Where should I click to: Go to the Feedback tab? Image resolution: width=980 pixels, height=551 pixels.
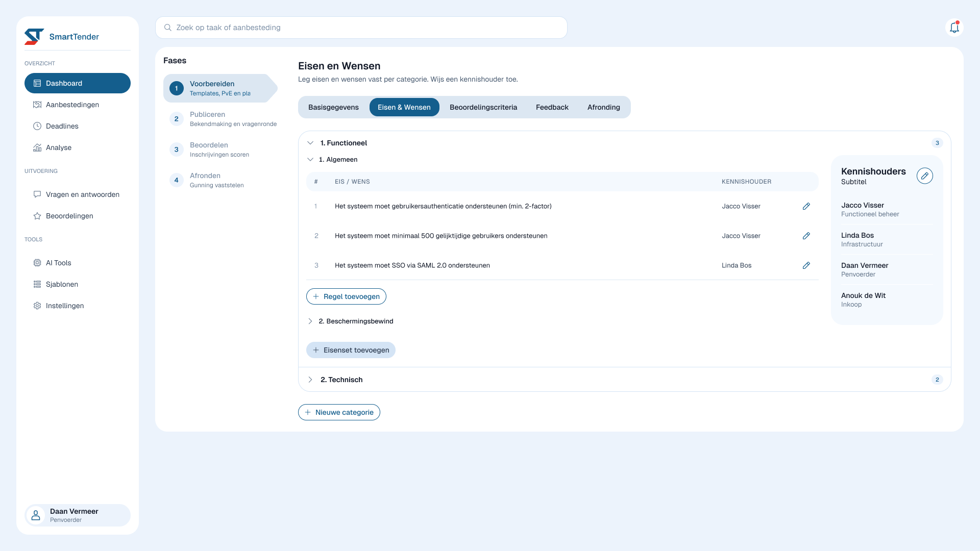[552, 107]
